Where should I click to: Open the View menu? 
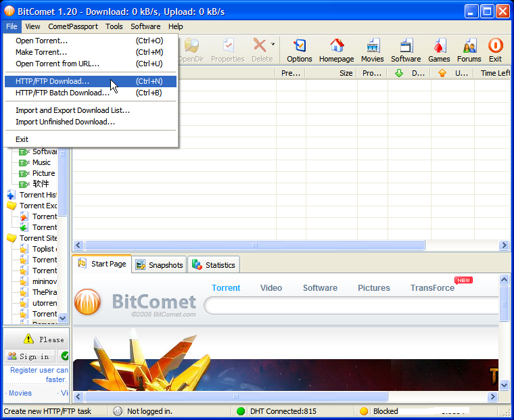click(32, 26)
